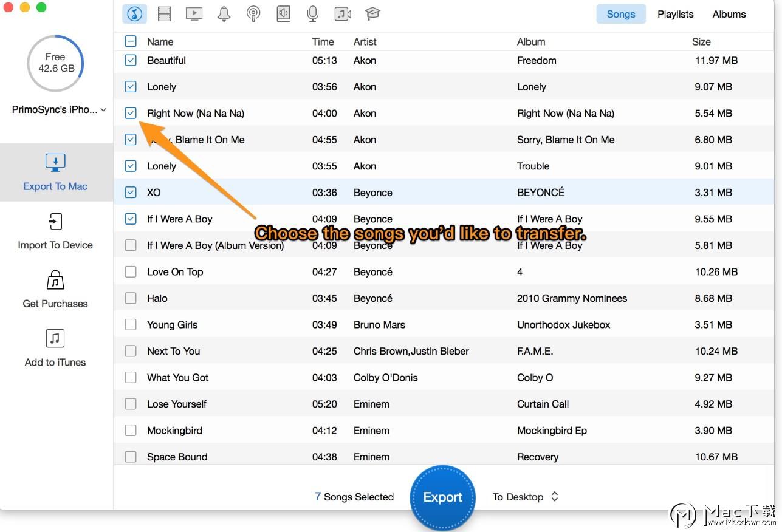
Task: Click the 2010 Grammy Nominees album cell
Action: click(x=572, y=298)
